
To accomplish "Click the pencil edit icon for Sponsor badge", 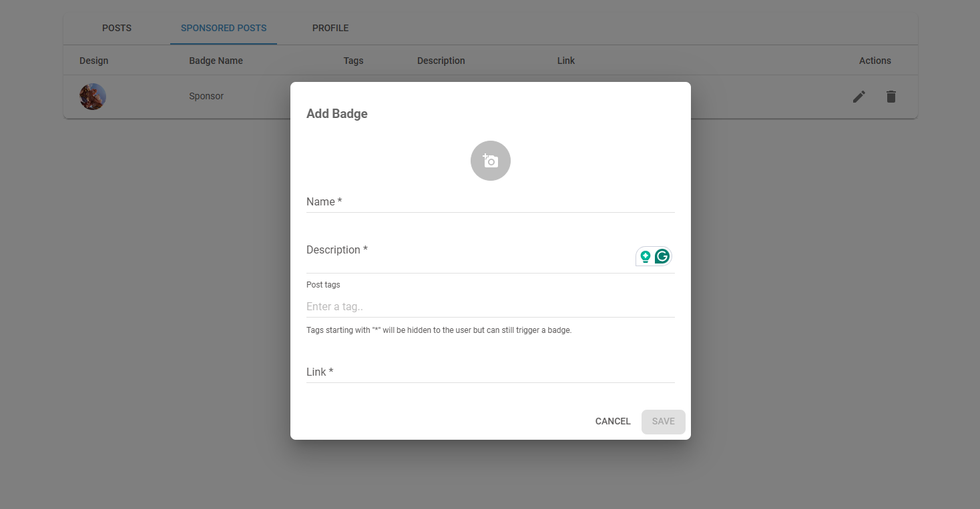I will click(859, 97).
